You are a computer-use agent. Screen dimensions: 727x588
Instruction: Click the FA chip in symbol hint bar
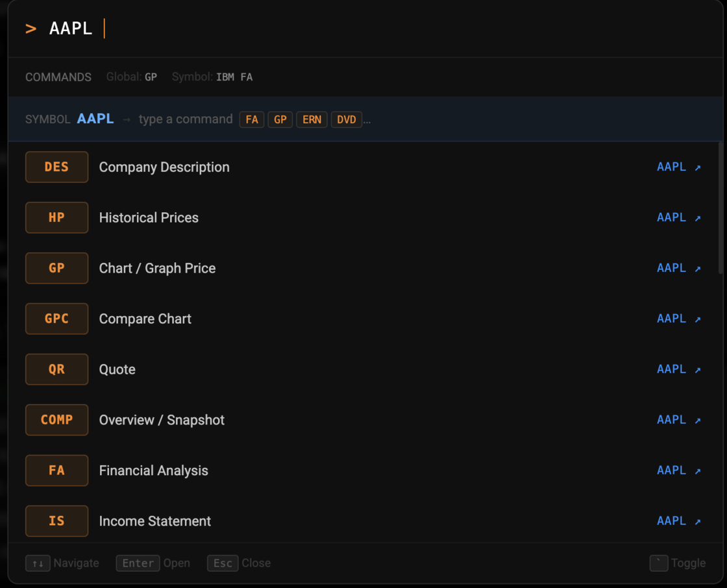(x=252, y=119)
